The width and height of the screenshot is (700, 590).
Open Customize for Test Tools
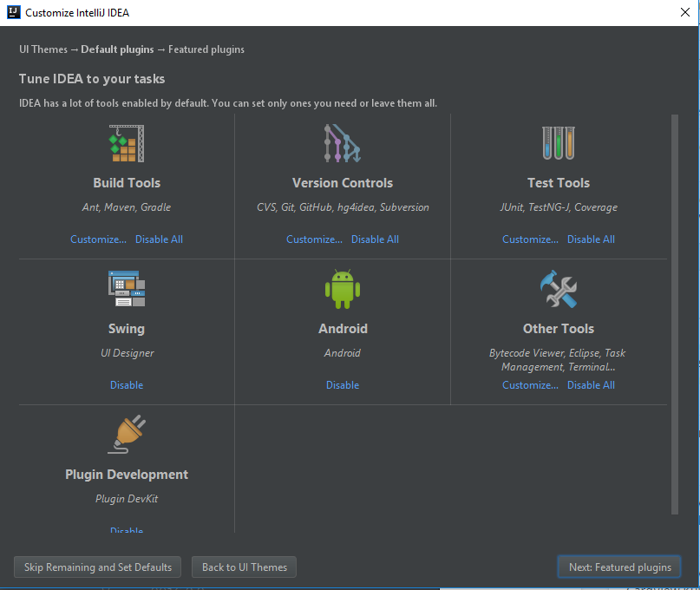coord(530,239)
